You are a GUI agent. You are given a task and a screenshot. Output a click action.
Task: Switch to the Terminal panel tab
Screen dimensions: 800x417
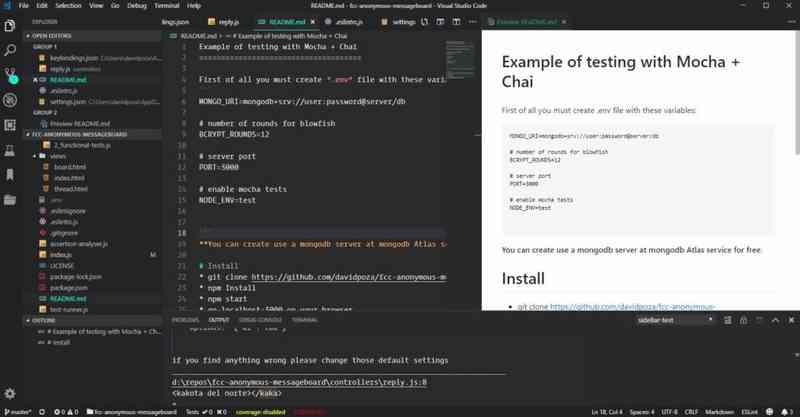pyautogui.click(x=305, y=320)
